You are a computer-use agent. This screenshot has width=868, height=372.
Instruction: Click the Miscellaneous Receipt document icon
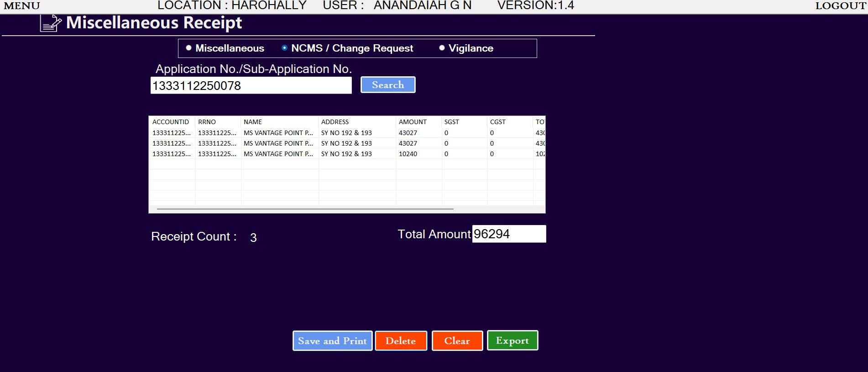(51, 23)
